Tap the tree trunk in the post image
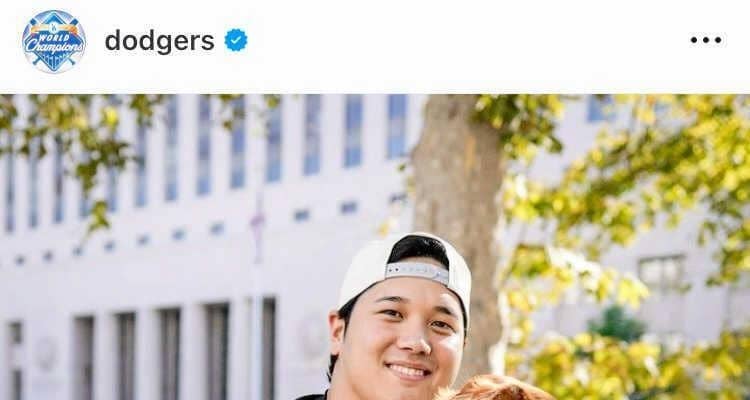Viewport: 750px width, 400px height. (459, 215)
